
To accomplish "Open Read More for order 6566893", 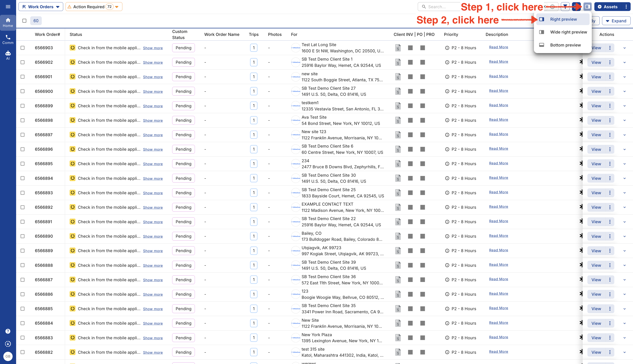I will (x=499, y=192).
